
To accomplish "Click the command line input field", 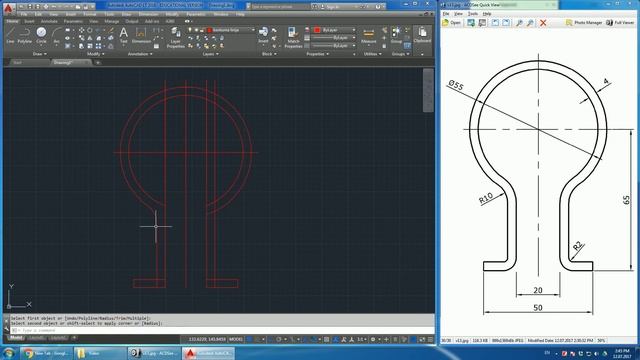I will (222, 330).
